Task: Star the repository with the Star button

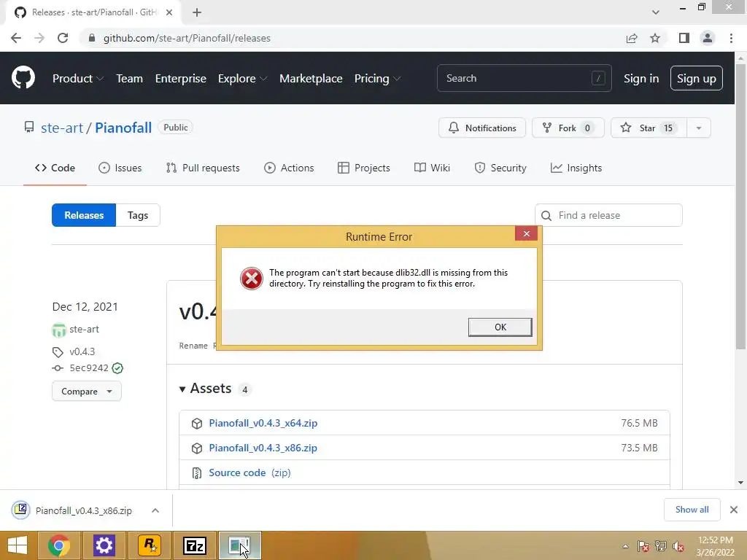Action: pyautogui.click(x=649, y=128)
